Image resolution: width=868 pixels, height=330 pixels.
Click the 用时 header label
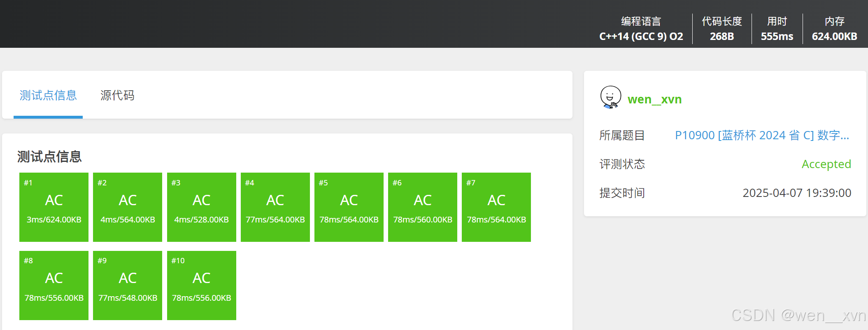pyautogui.click(x=777, y=21)
